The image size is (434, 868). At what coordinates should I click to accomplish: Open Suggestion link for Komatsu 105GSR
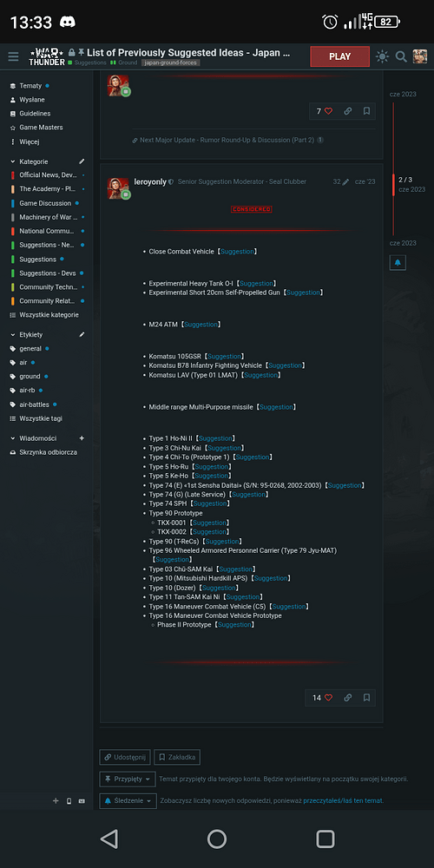pyautogui.click(x=224, y=356)
